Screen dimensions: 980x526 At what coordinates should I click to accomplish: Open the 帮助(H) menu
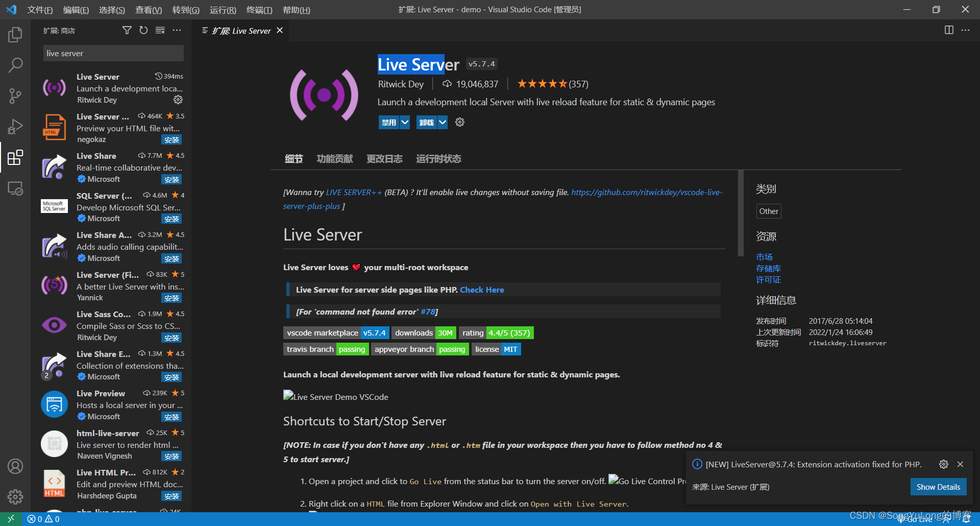click(x=296, y=10)
